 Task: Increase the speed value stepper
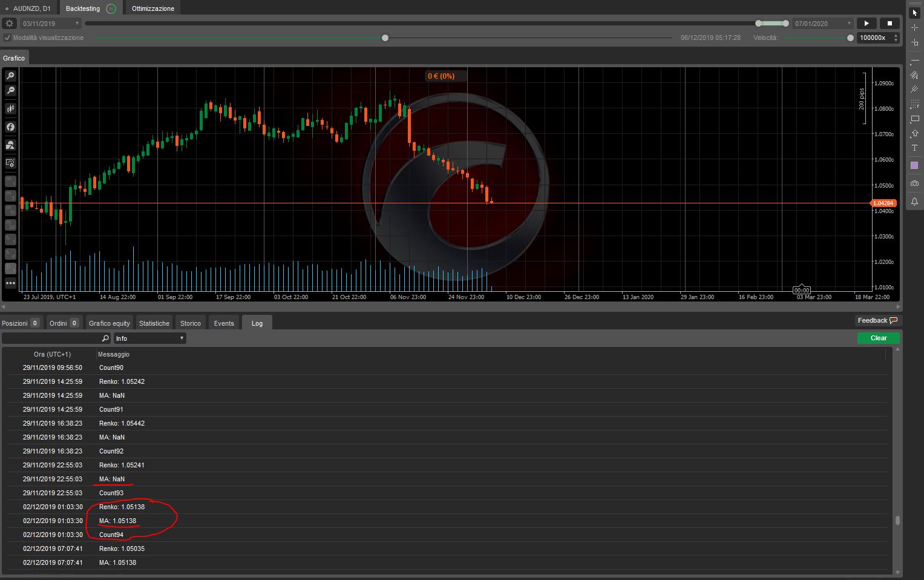[x=896, y=36]
